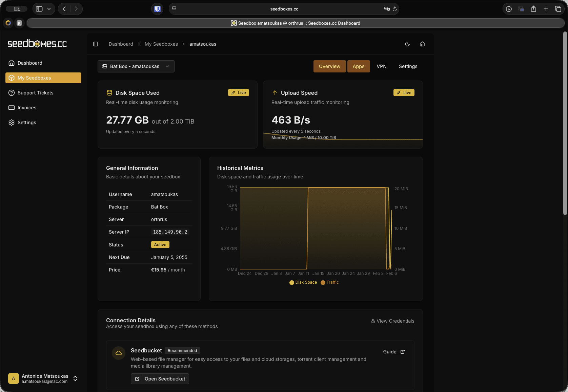The image size is (568, 392).
Task: Open the Safari sidebar options dropdown chevron
Action: point(49,9)
